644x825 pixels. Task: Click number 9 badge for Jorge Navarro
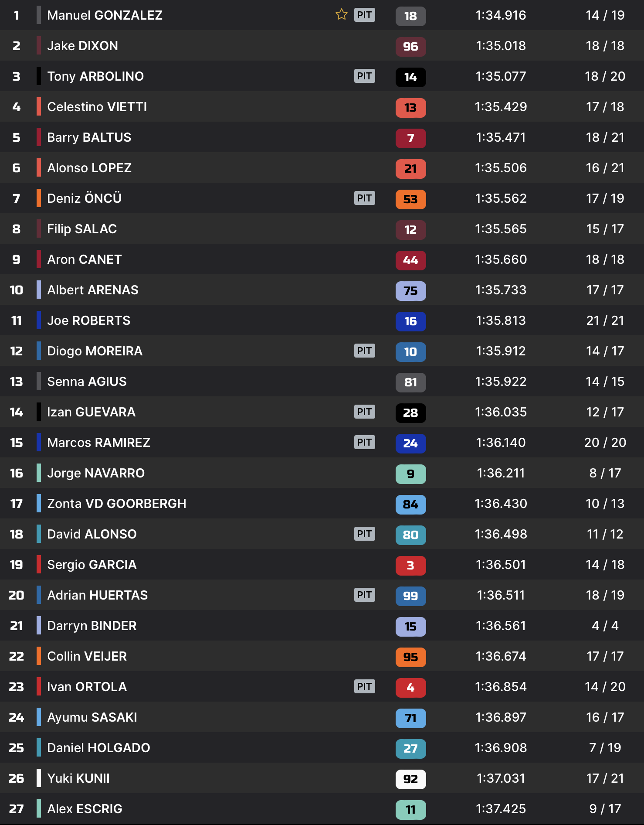410,474
